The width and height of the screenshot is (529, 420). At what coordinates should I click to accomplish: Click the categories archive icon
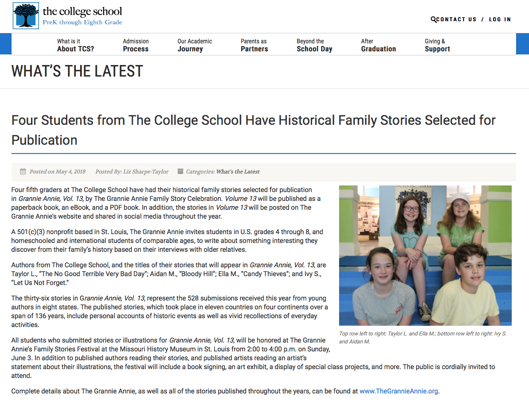coord(181,171)
